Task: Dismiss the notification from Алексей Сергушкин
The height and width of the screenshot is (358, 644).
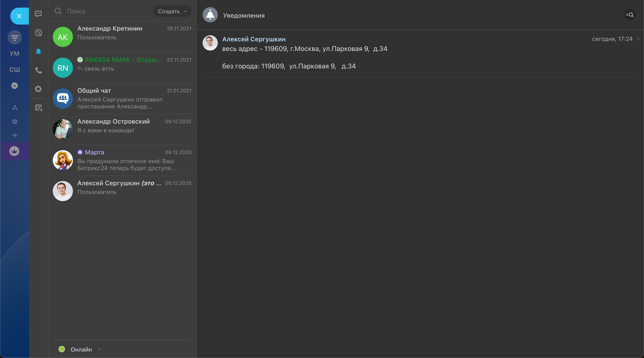Action: 638,39
